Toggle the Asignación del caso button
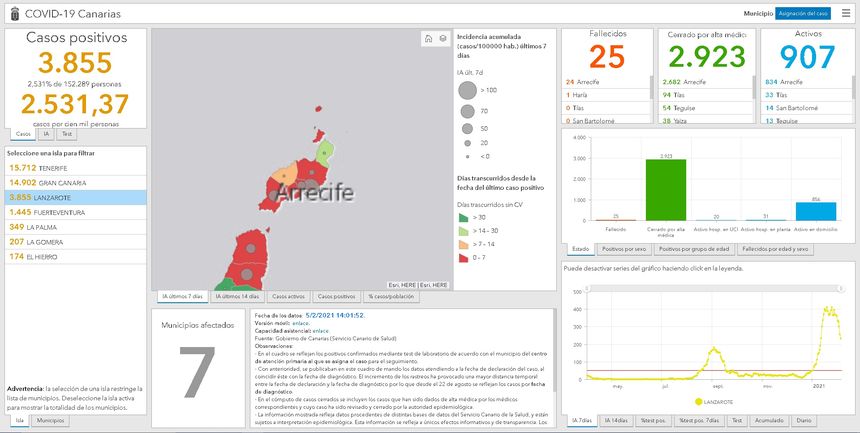Image resolution: width=860 pixels, height=433 pixels. 803,13
